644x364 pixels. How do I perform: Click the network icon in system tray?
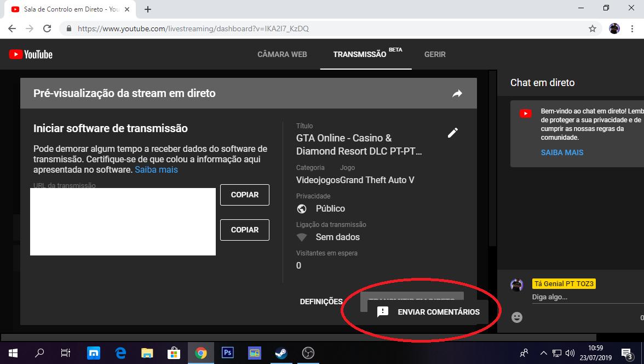[556, 353]
